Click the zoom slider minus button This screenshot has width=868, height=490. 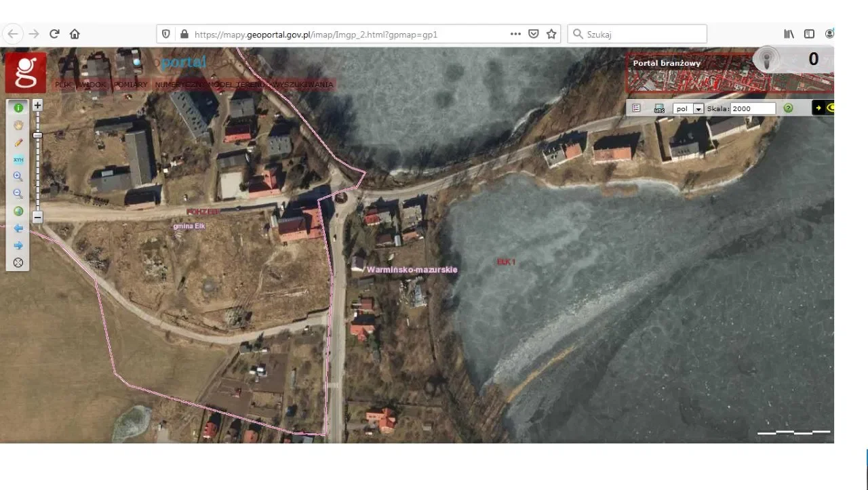click(x=38, y=218)
